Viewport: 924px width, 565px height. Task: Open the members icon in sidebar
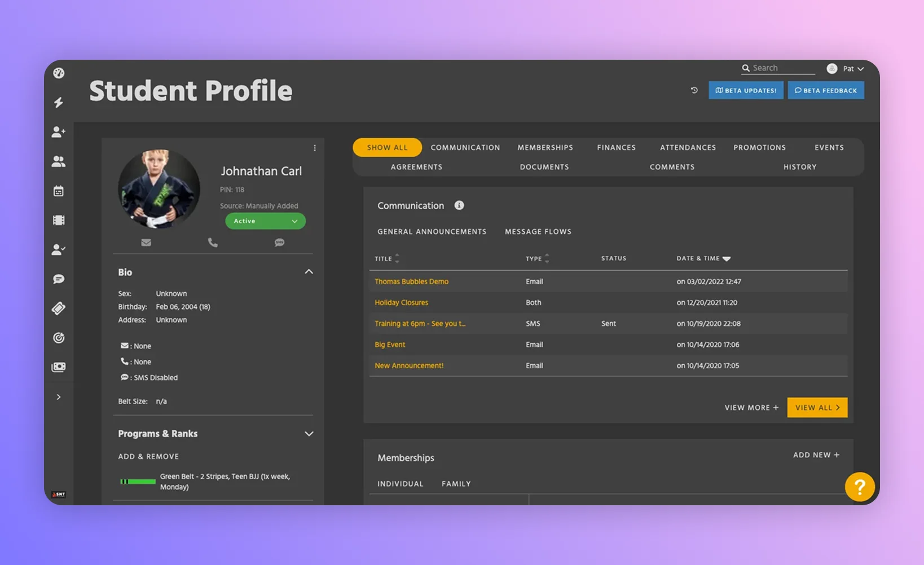(58, 161)
